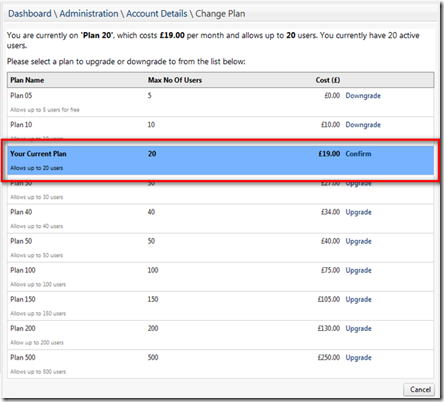Image resolution: width=444 pixels, height=402 pixels.
Task: Select 'Allows up to 20 users' description
Action: coord(36,168)
